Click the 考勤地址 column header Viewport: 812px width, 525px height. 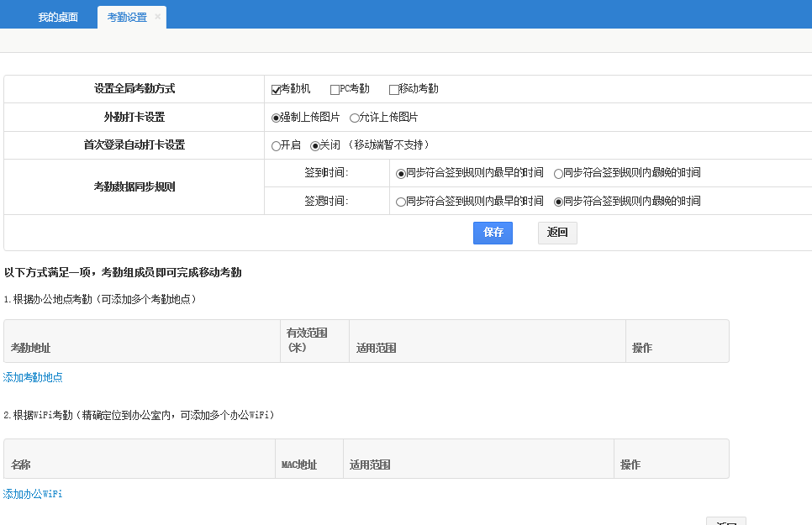pos(30,348)
